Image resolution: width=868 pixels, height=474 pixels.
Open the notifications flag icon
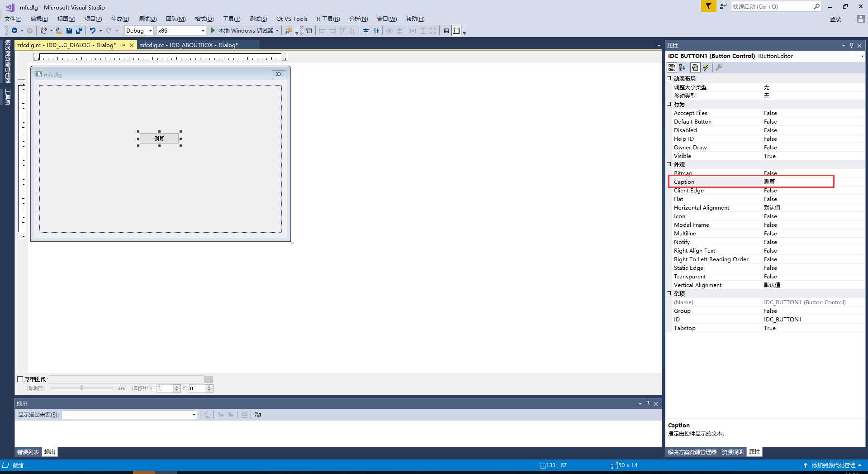click(x=708, y=6)
